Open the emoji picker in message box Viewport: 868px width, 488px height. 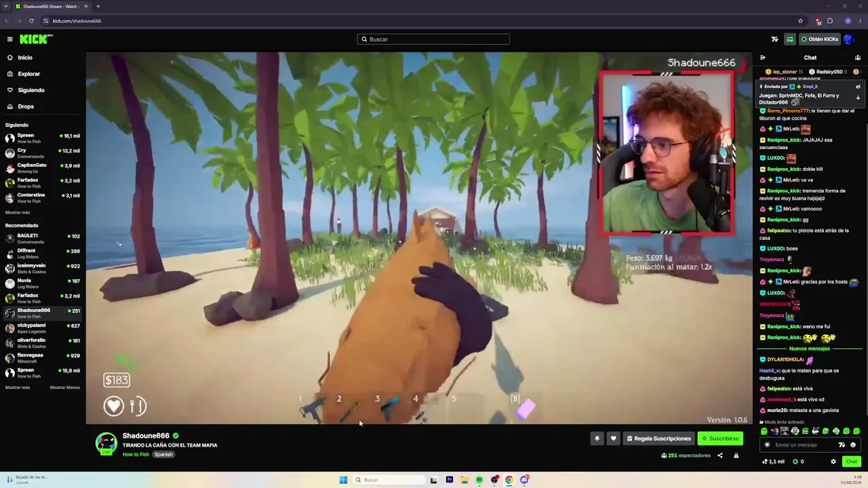[853, 445]
